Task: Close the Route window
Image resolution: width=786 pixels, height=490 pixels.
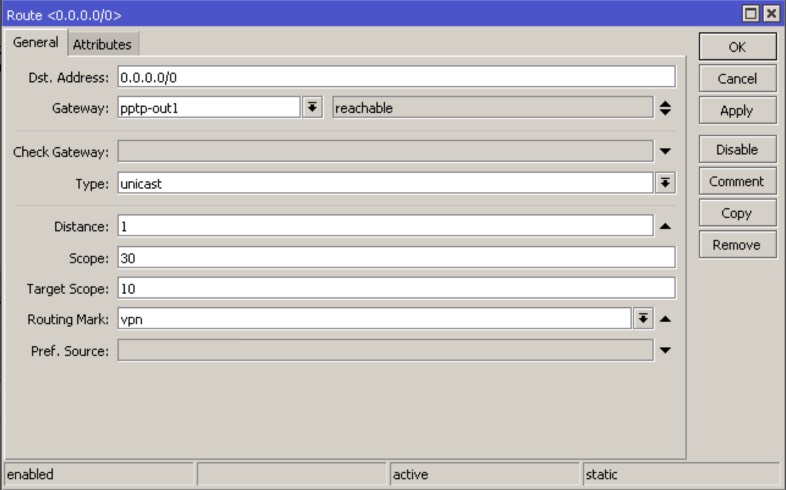Action: 773,13
